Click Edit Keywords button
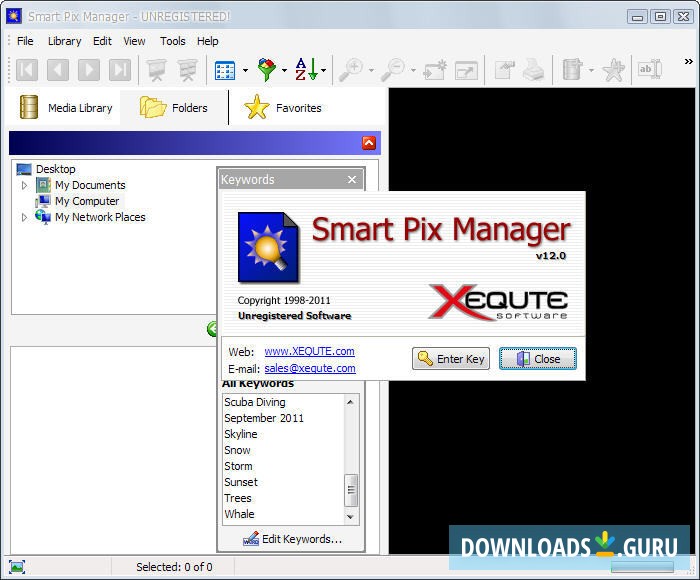Image resolution: width=700 pixels, height=580 pixels. click(292, 539)
